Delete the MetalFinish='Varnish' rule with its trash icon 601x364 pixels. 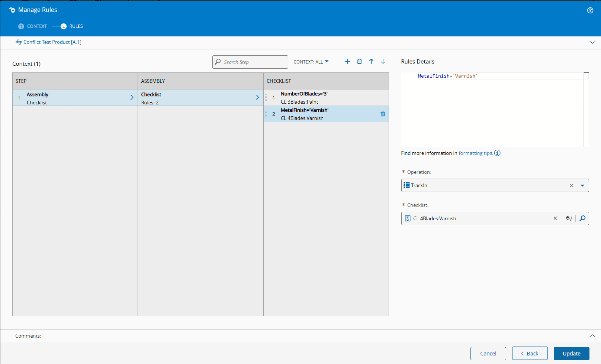383,114
